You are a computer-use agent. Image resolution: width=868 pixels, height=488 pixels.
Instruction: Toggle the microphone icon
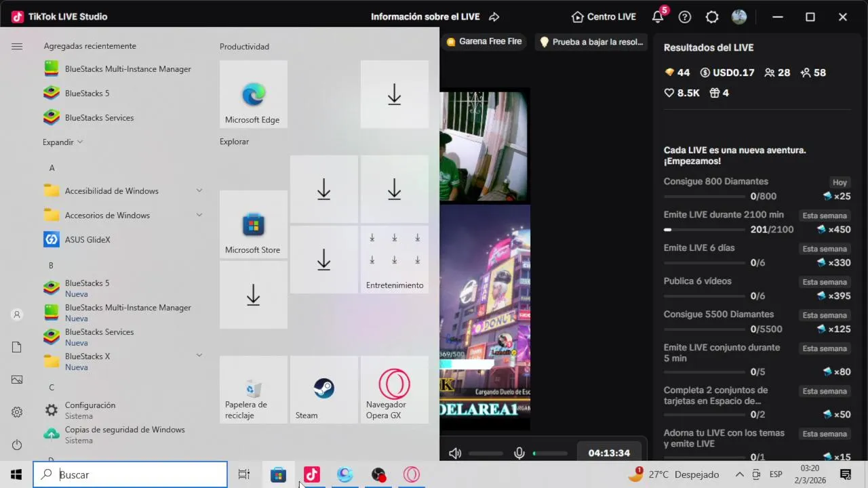[x=519, y=453]
